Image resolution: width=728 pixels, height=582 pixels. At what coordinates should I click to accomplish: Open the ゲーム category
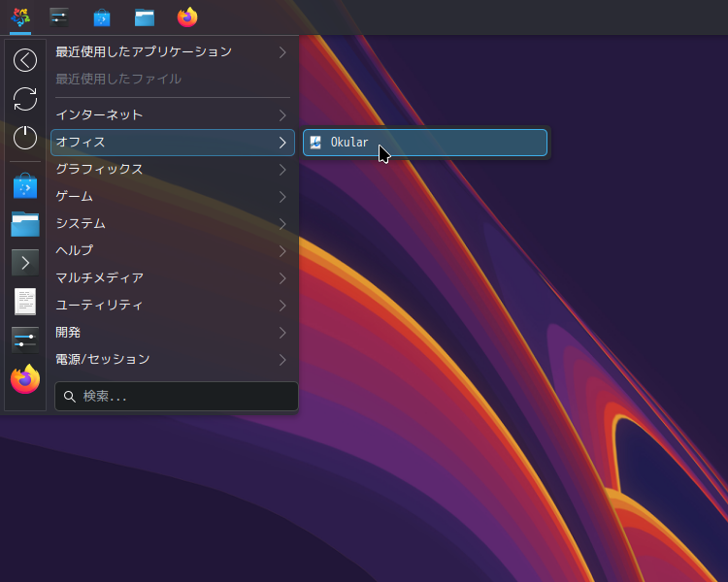tap(172, 197)
